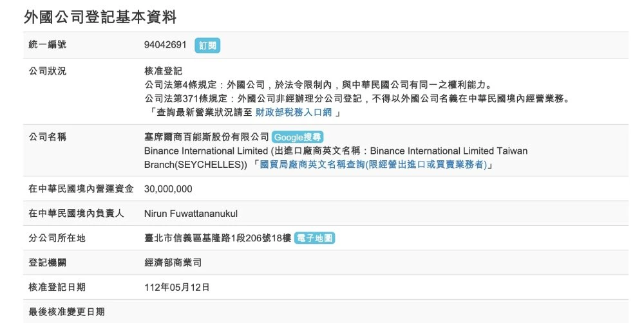The height and width of the screenshot is (323, 644).
Task: Click the 最後核准變更日期 row label
Action: coord(66,312)
